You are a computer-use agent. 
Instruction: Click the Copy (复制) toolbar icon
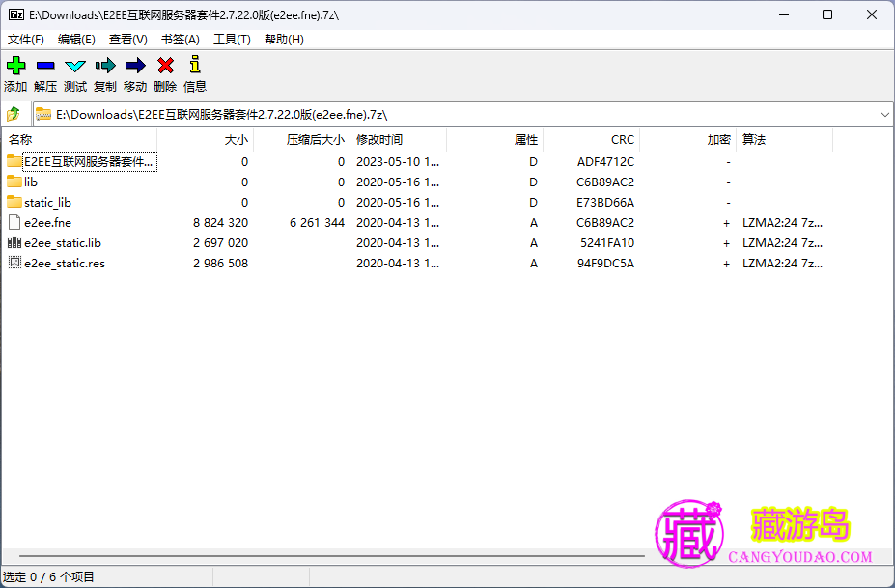(105, 66)
